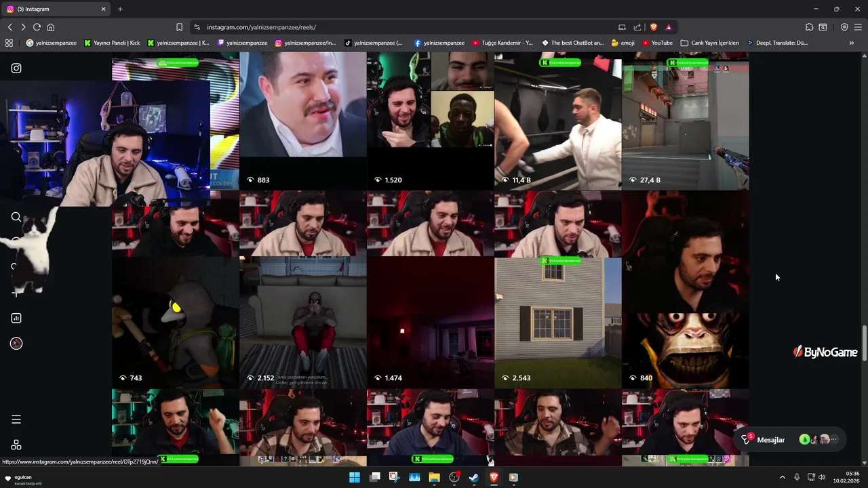Open the Instagram search icon in sidebar

[x=16, y=217]
